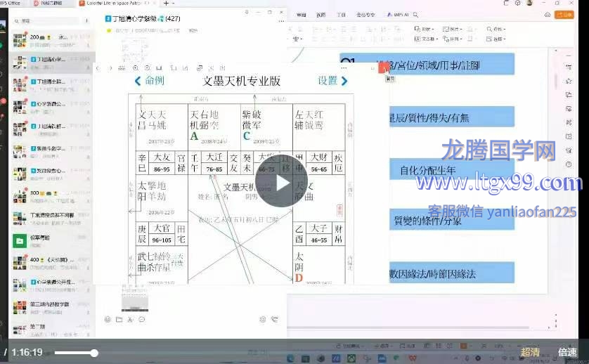Click the cloud sync icon near share button
The width and height of the screenshot is (589, 364).
click(548, 15)
